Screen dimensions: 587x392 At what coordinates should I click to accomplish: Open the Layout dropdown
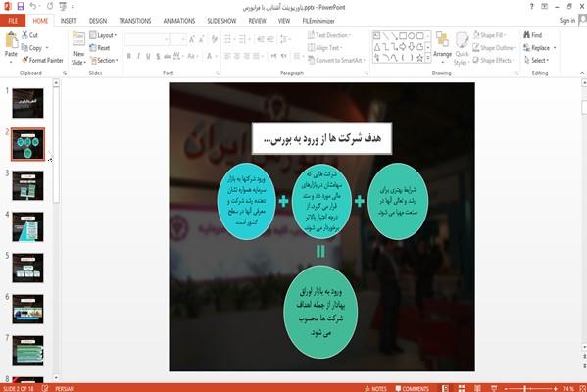(103, 35)
